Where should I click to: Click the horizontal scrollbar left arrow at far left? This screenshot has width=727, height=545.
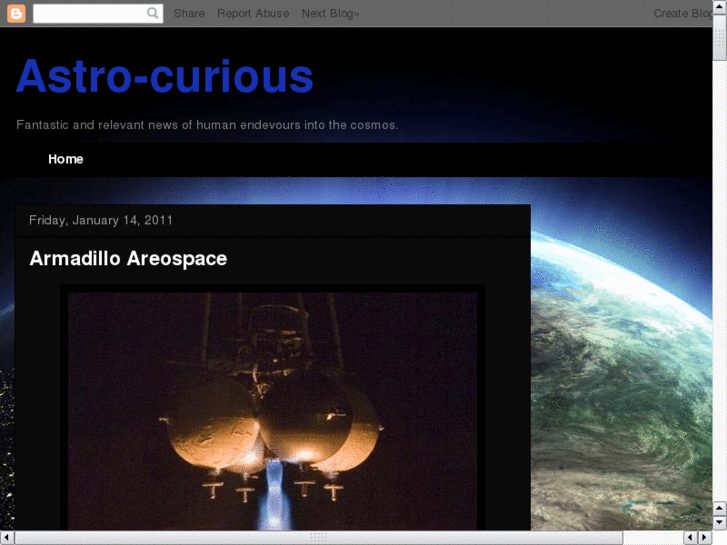pyautogui.click(x=7, y=538)
